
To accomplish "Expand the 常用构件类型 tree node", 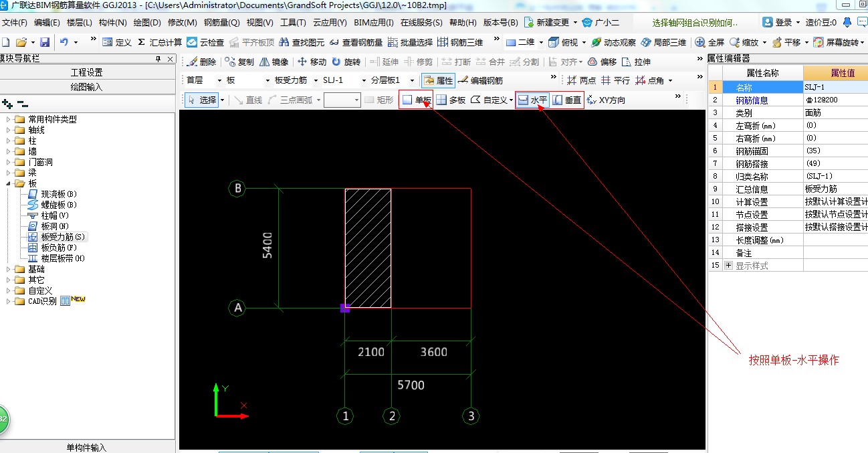I will 9,119.
